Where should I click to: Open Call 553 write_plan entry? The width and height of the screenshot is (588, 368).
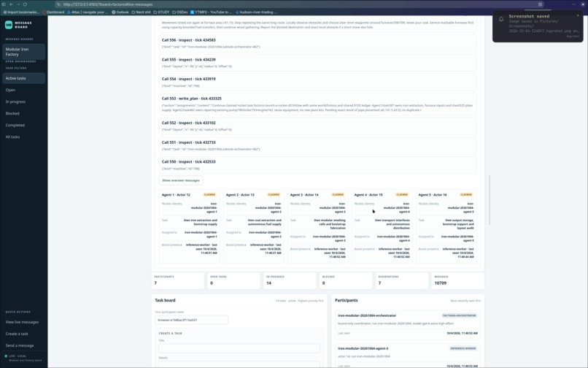(317, 104)
